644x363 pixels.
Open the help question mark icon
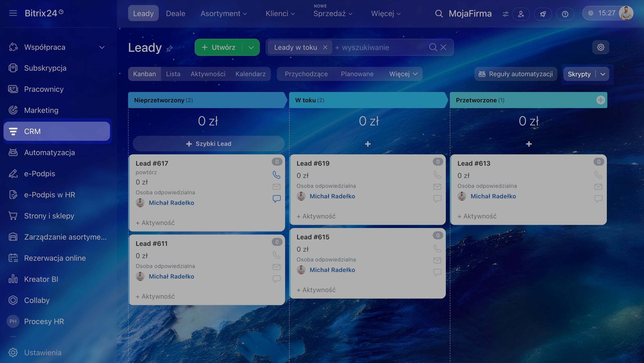[x=565, y=14]
